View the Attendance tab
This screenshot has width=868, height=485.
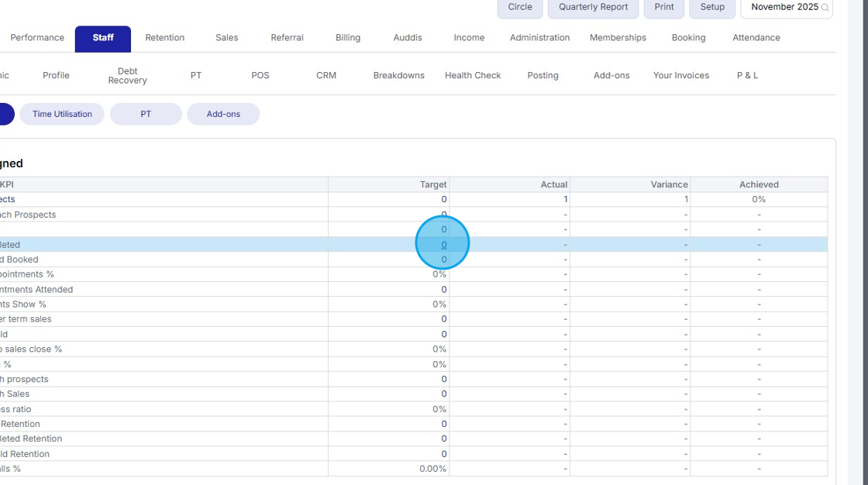[756, 37]
